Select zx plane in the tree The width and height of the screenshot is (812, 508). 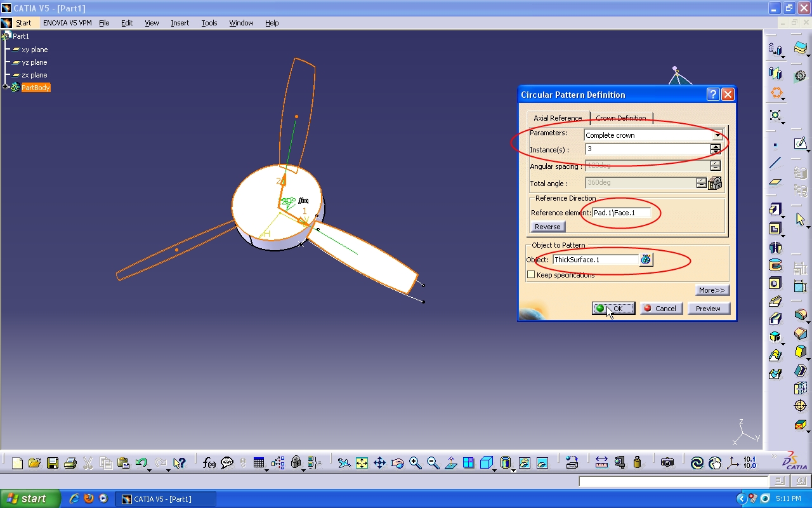(x=30, y=75)
